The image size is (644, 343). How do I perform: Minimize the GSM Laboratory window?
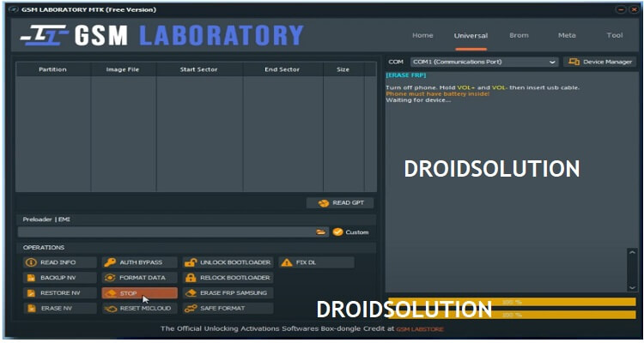621,9
